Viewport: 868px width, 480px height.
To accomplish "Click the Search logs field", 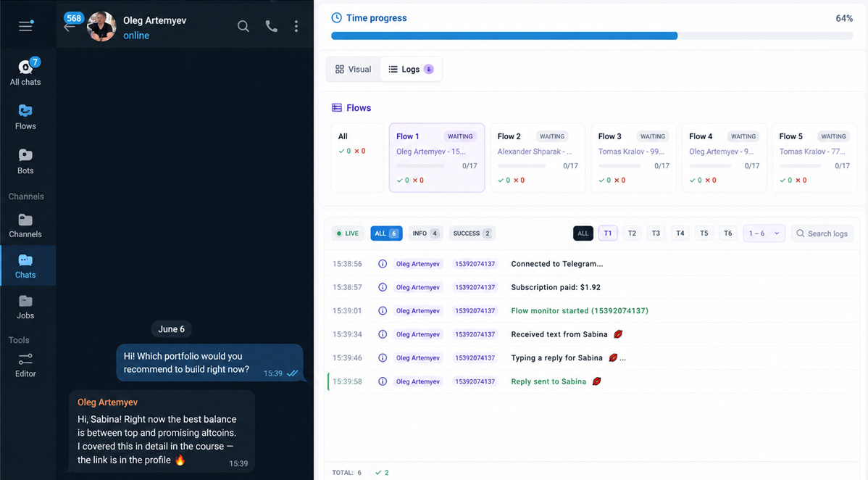I will coord(822,233).
